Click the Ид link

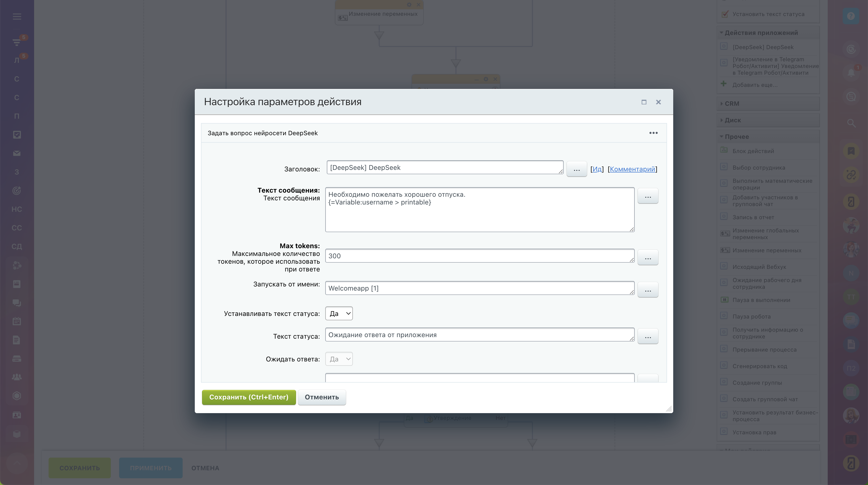pos(597,169)
